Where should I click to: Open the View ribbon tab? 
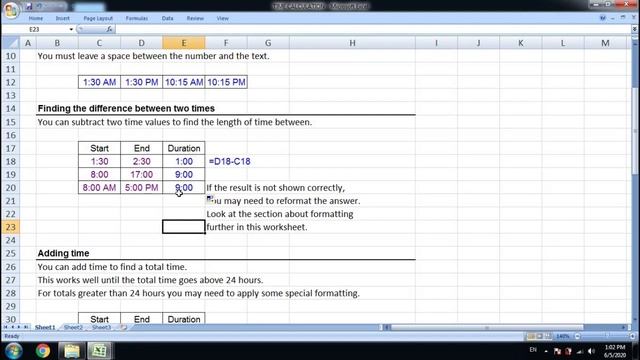(222, 18)
